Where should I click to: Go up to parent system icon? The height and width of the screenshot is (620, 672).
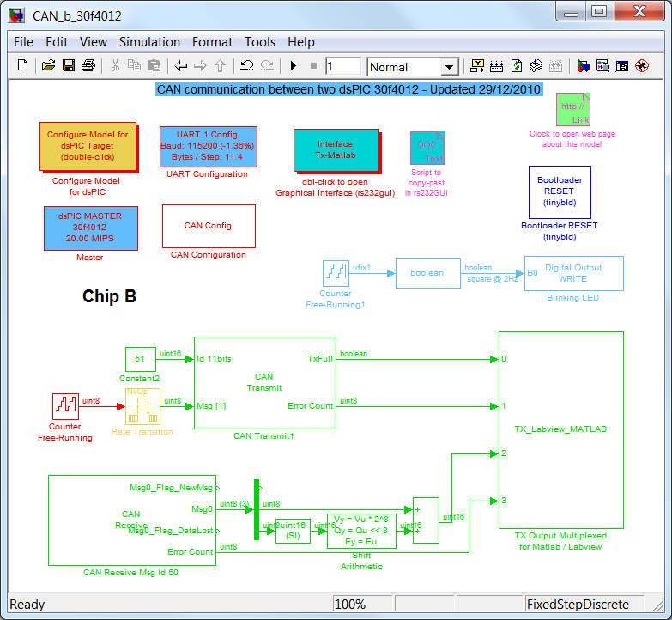coord(220,66)
